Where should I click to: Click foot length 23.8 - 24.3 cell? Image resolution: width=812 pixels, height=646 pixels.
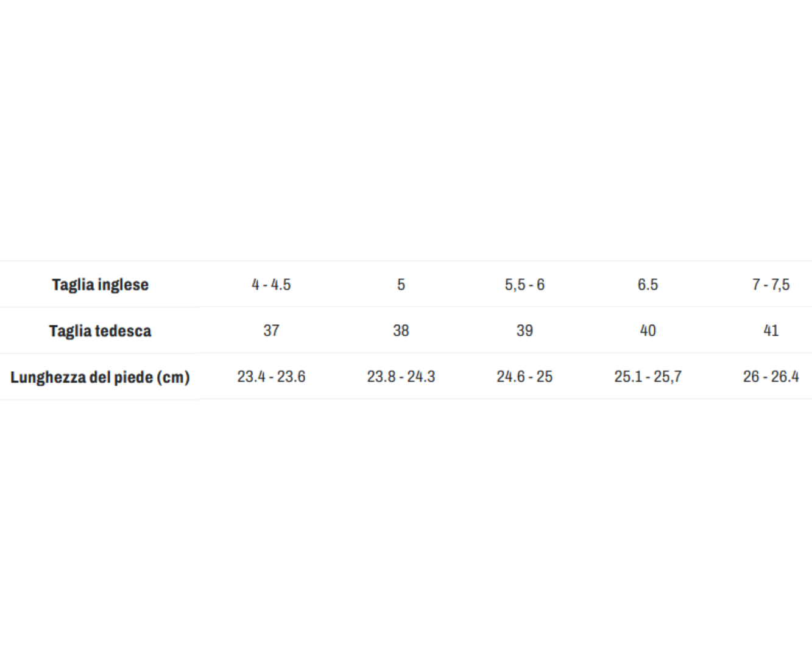coord(401,377)
